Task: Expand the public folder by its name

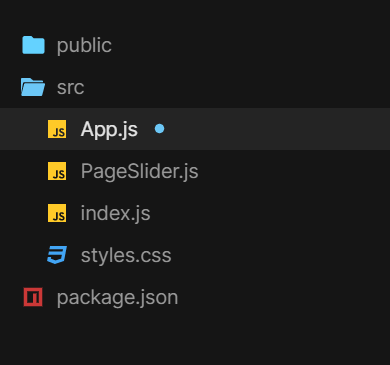Action: [84, 46]
